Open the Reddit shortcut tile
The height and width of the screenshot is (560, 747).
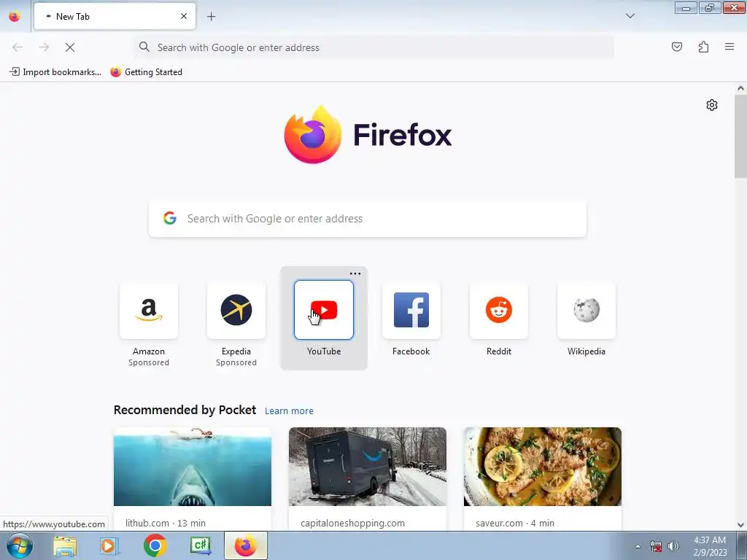tap(499, 310)
